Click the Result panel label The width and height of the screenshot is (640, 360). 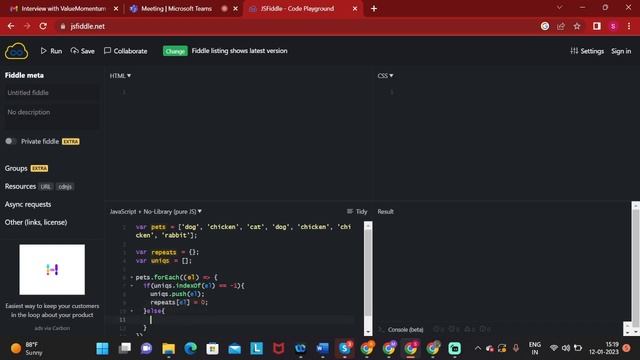pyautogui.click(x=385, y=211)
